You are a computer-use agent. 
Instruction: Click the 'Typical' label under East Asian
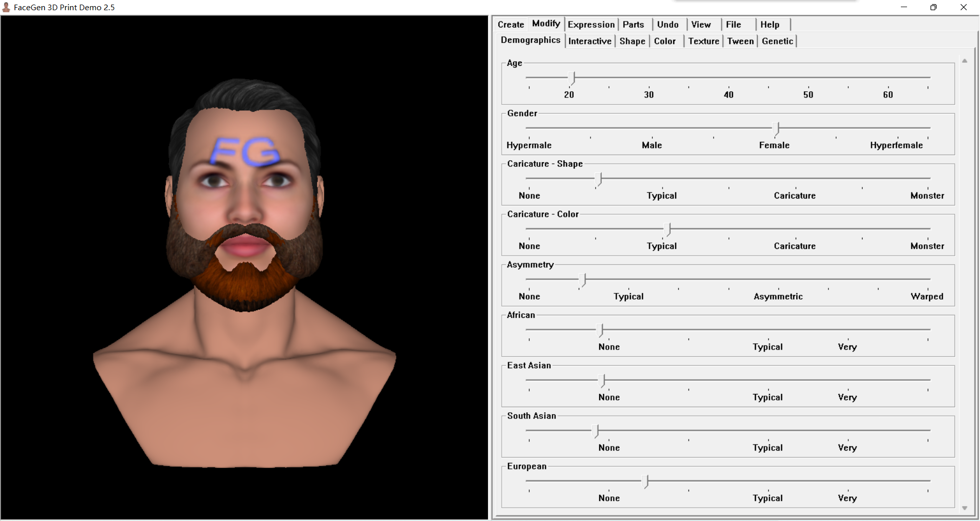[767, 398]
